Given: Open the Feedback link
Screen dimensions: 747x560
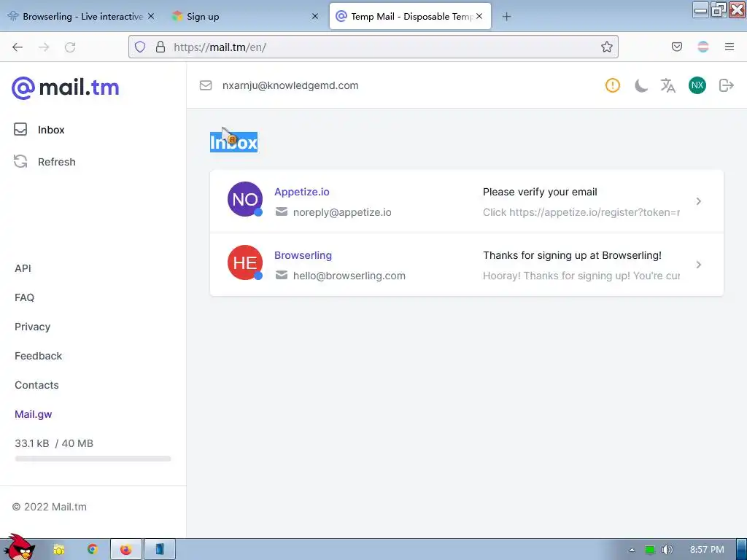Looking at the screenshot, I should coord(38,356).
